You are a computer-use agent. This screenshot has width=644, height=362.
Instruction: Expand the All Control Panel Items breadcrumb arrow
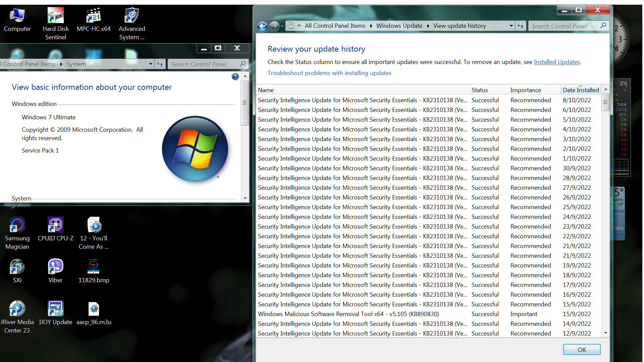coord(371,26)
